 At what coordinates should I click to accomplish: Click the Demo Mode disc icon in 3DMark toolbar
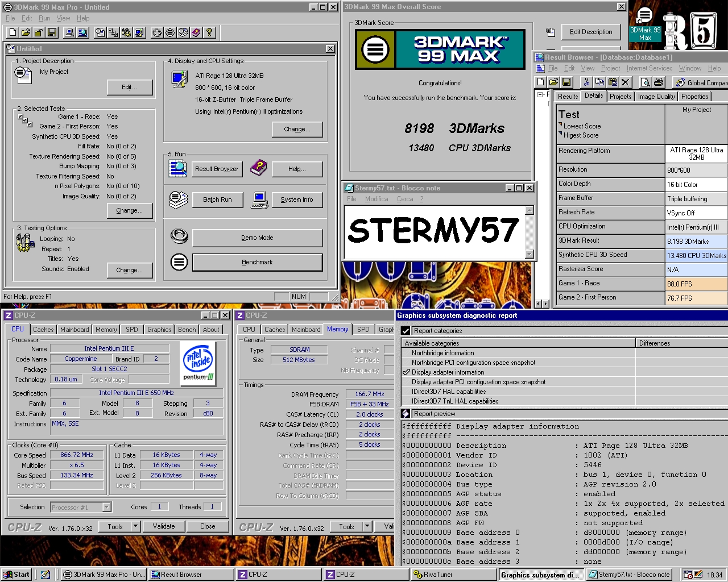coord(157,32)
